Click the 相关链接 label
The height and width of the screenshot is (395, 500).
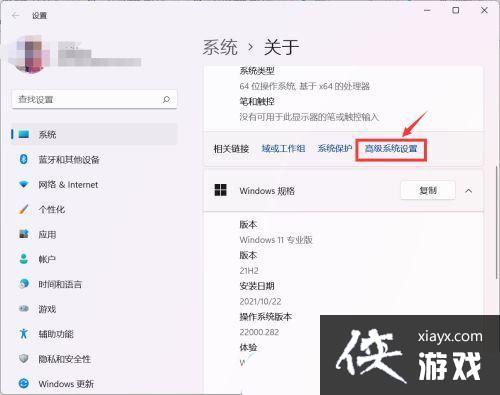click(x=231, y=149)
